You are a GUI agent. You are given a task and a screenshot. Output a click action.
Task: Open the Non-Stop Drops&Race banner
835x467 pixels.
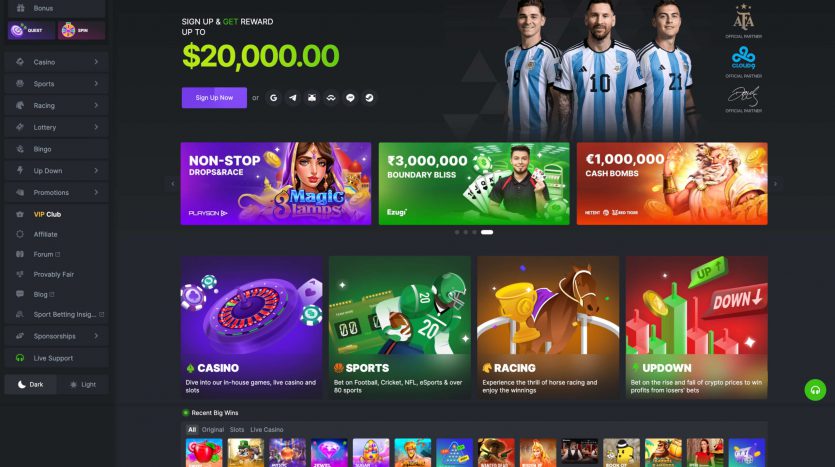[276, 184]
